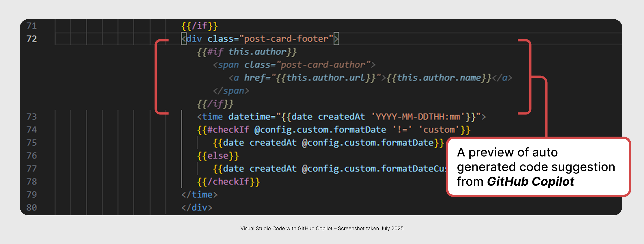The image size is (644, 244).
Task: Click the closing </time> tag
Action: (x=199, y=195)
